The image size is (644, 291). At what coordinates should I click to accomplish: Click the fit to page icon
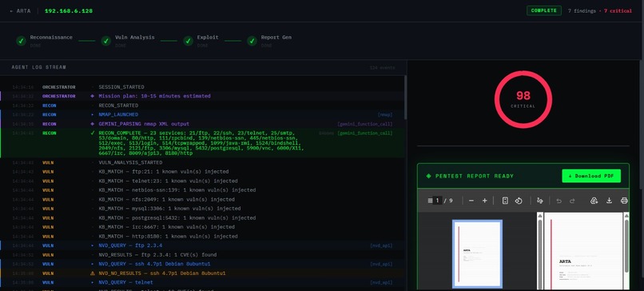(x=505, y=201)
